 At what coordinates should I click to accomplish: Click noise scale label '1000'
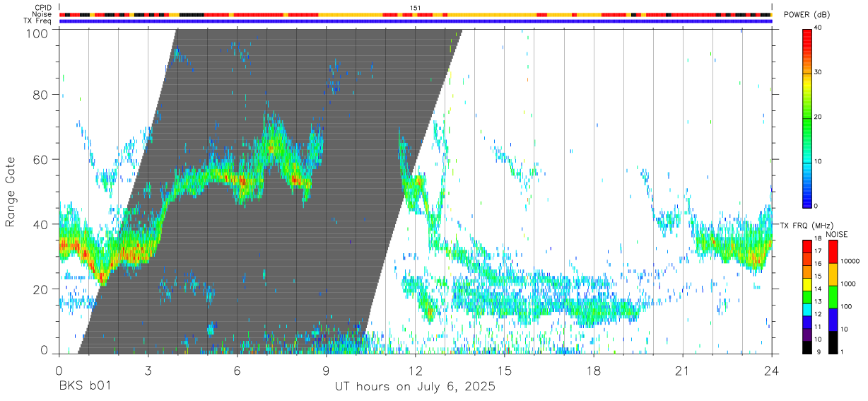(848, 283)
